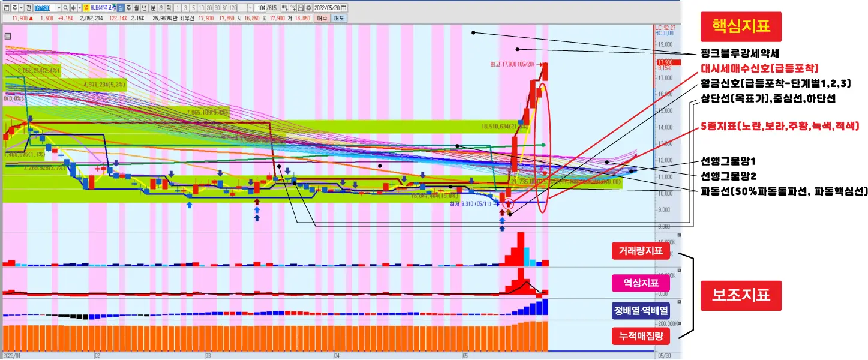Open chart settings gear icon
Image resolution: width=868 pixels, height=360 pixels.
[x=308, y=8]
